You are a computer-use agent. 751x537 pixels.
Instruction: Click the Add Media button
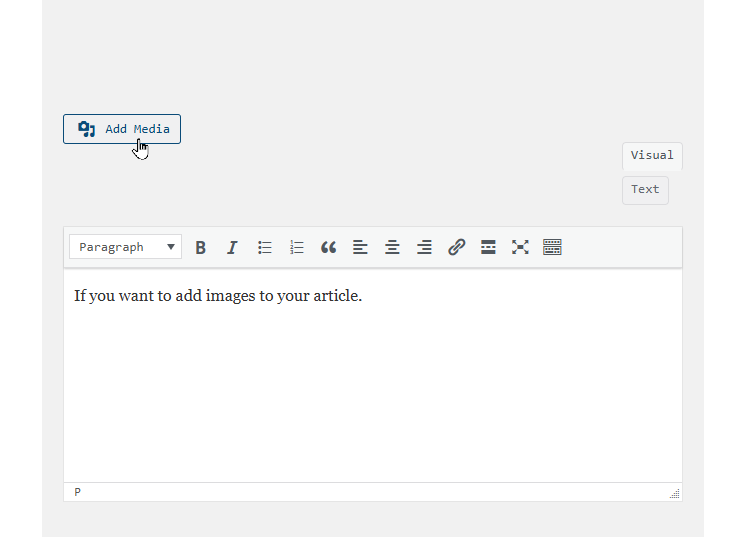click(x=122, y=129)
